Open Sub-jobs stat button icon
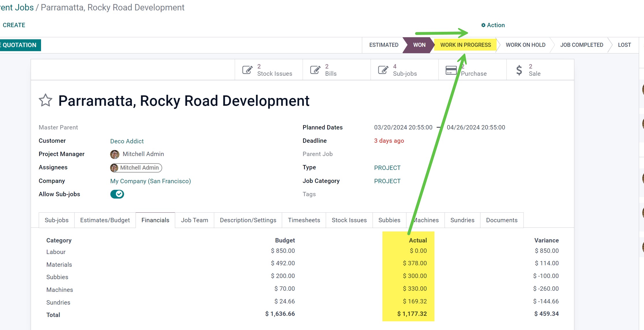This screenshot has height=330, width=644. (383, 70)
